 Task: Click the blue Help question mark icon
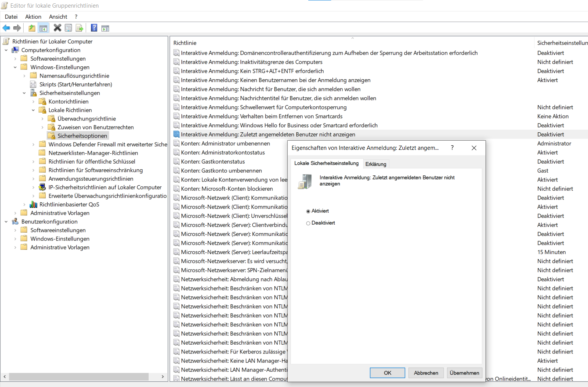94,28
